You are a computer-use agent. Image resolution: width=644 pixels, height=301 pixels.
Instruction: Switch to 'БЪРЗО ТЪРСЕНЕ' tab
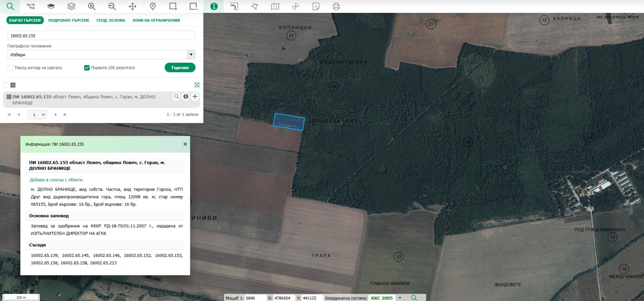click(x=25, y=20)
